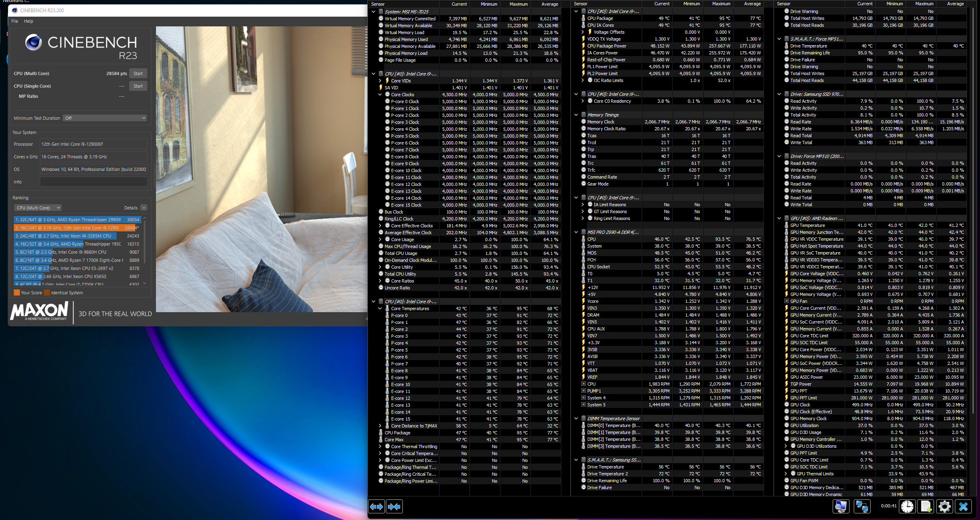Open the CPU (Multi Core) ranking dropdown
Screen dimensions: 980x520
38,208
